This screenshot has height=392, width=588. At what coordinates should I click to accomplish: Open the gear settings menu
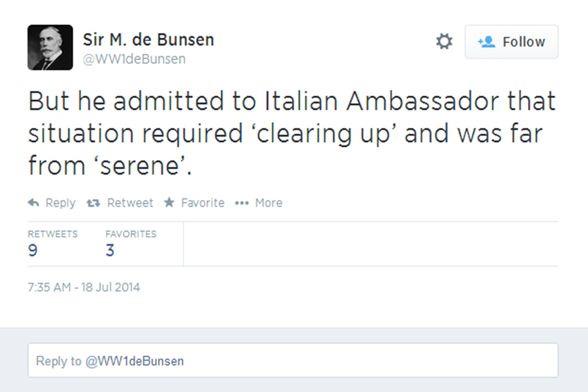444,42
